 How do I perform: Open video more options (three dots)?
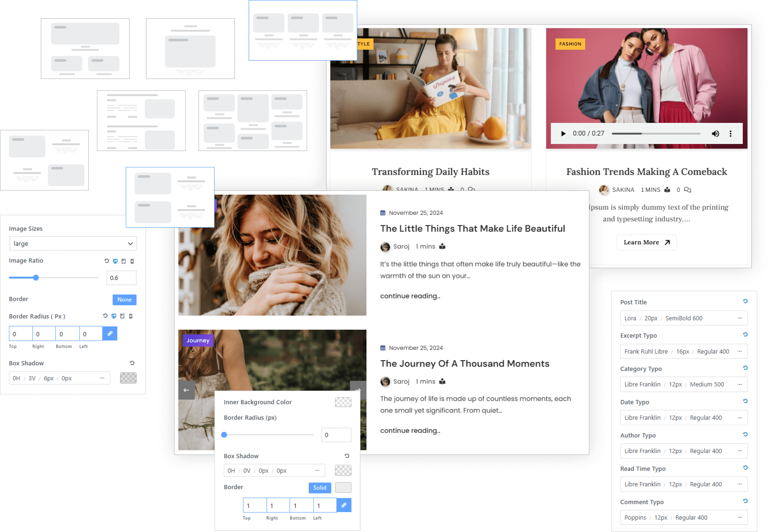[731, 134]
